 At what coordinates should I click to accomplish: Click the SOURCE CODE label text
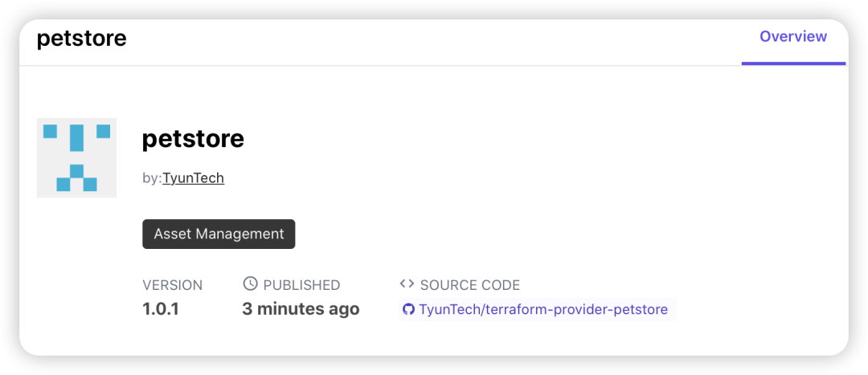pos(469,285)
